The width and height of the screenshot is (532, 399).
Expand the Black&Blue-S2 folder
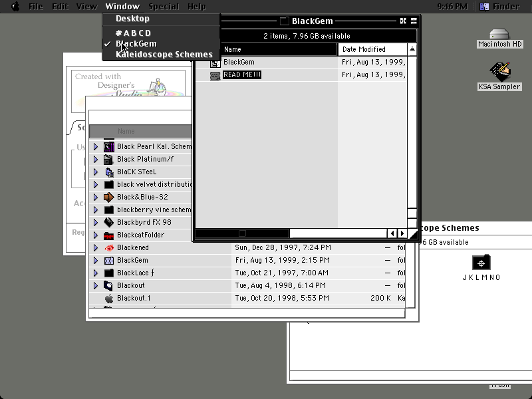coord(96,197)
